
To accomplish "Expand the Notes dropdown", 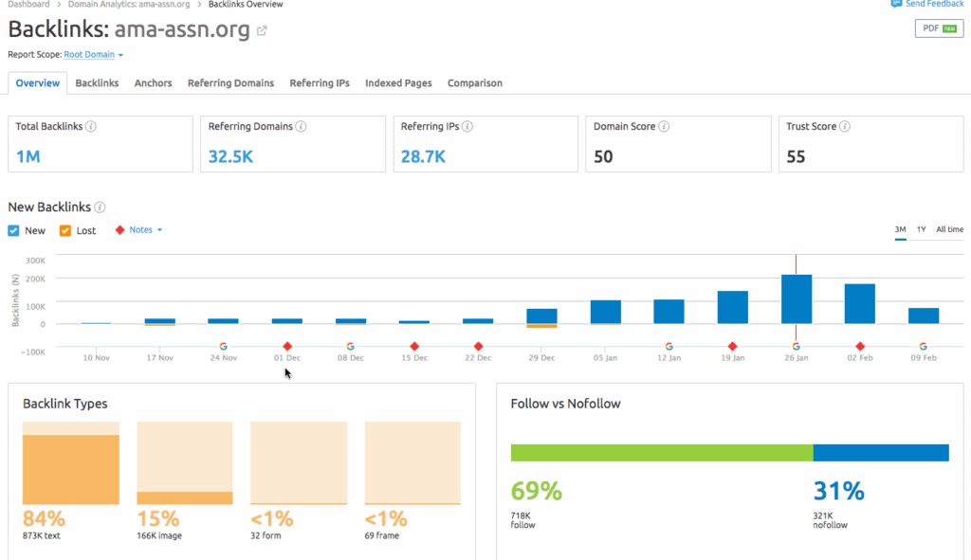I will click(146, 229).
